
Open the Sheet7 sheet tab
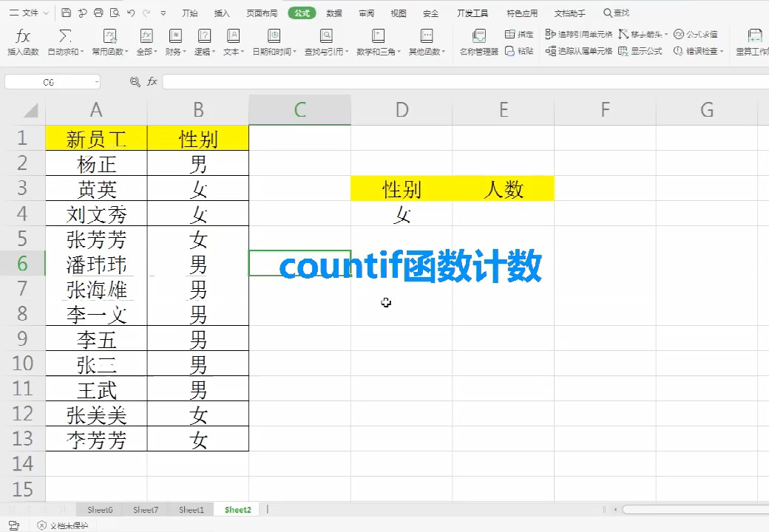(x=146, y=510)
